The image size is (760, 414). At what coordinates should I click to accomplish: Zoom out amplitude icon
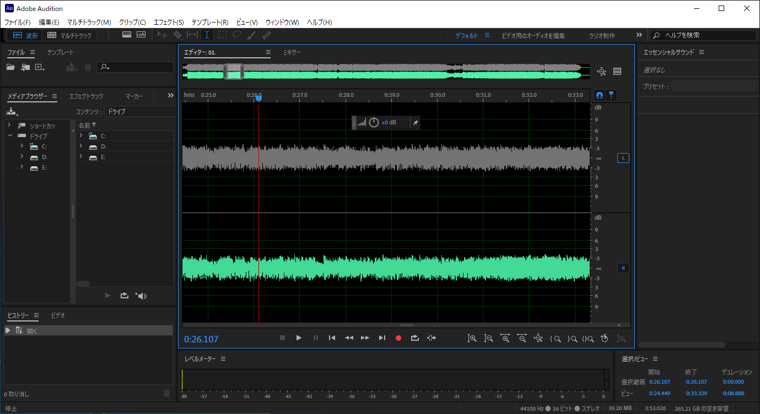pyautogui.click(x=489, y=338)
